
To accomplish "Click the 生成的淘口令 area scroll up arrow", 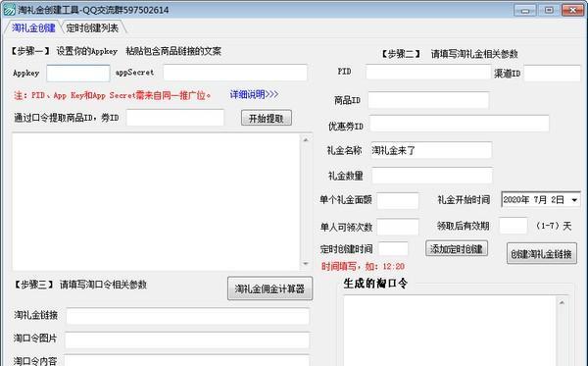I will [562, 302].
